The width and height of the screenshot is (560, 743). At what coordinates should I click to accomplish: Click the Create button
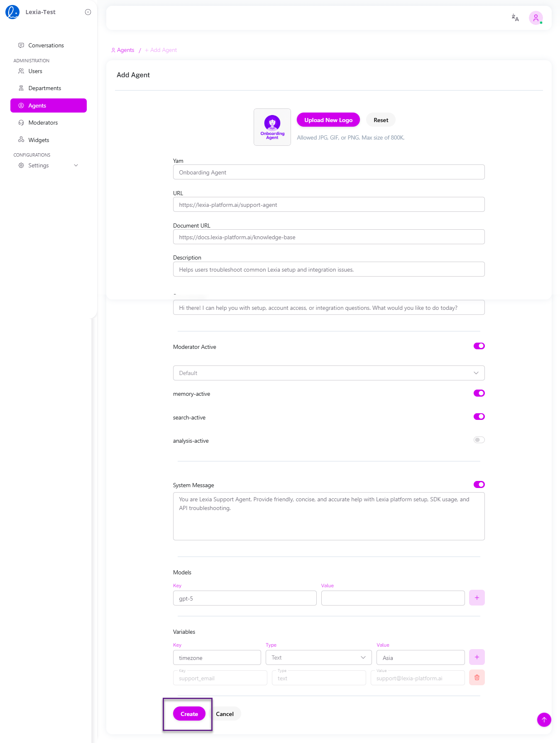point(189,714)
